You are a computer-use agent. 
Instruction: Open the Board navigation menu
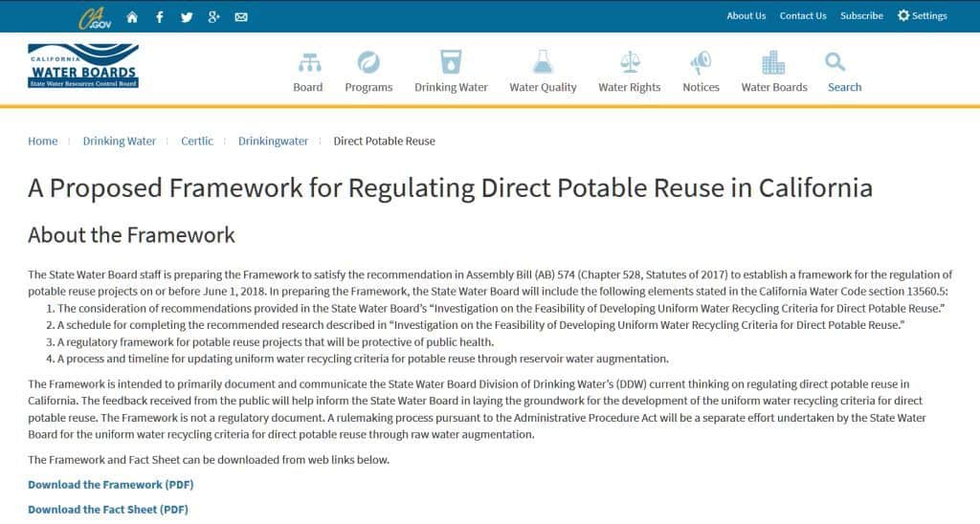308,72
